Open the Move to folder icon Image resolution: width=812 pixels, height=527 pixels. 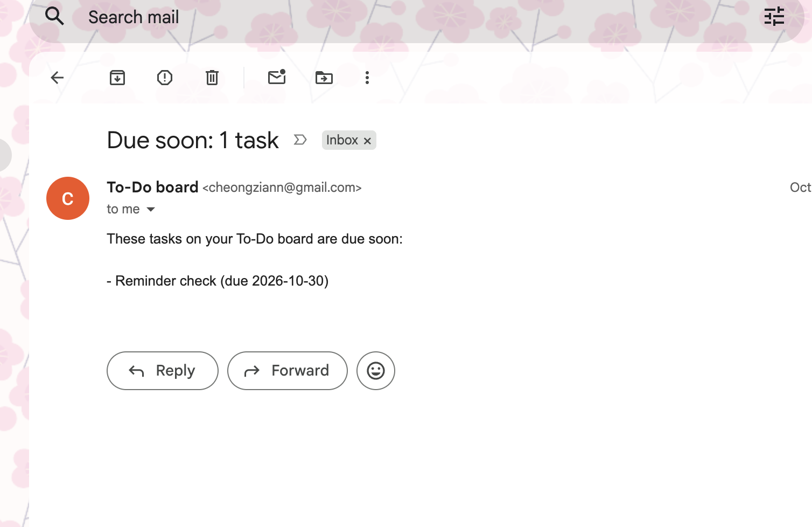tap(324, 78)
